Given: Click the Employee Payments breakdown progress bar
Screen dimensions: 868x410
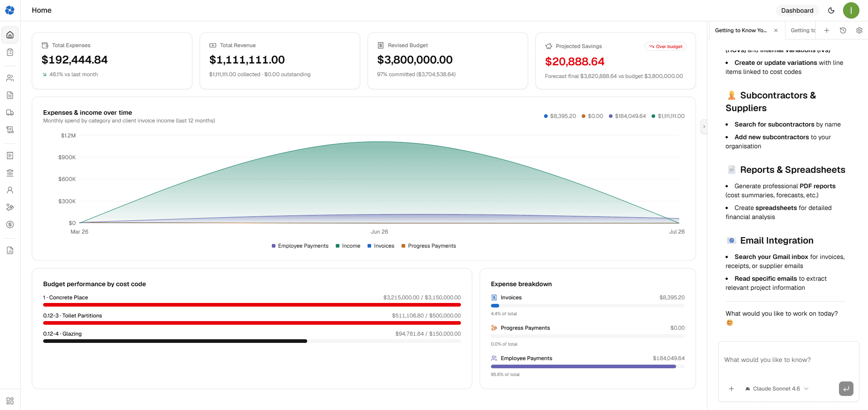Looking at the screenshot, I should pos(588,366).
